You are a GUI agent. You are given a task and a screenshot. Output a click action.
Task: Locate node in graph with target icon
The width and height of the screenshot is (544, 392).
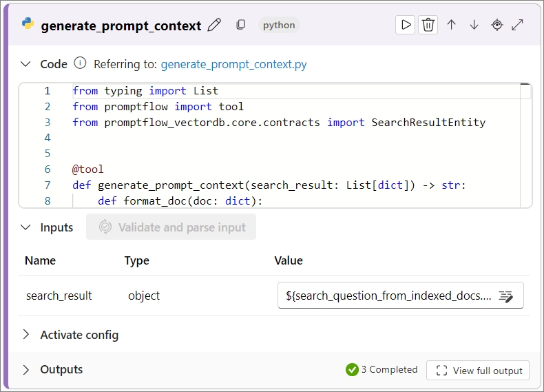pos(497,25)
